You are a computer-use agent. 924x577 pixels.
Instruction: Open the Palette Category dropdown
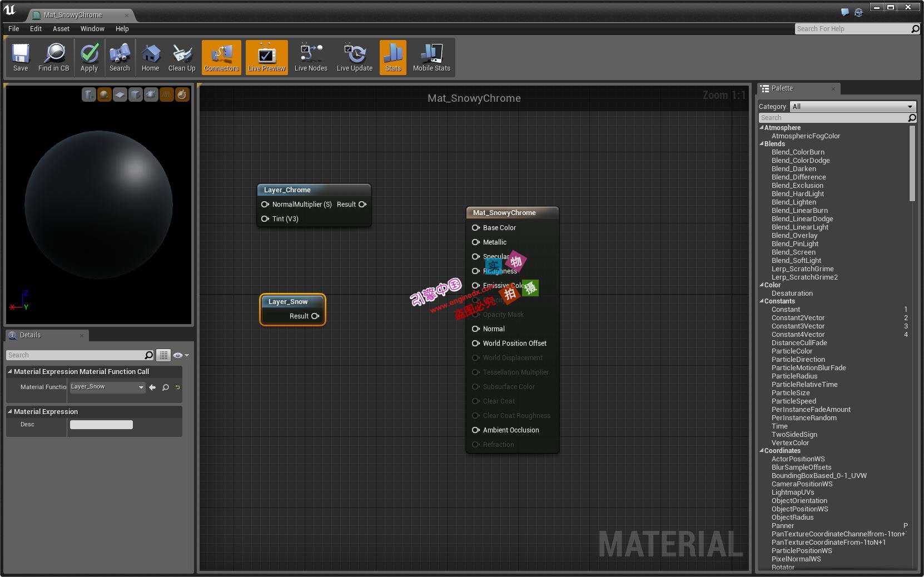tap(853, 106)
